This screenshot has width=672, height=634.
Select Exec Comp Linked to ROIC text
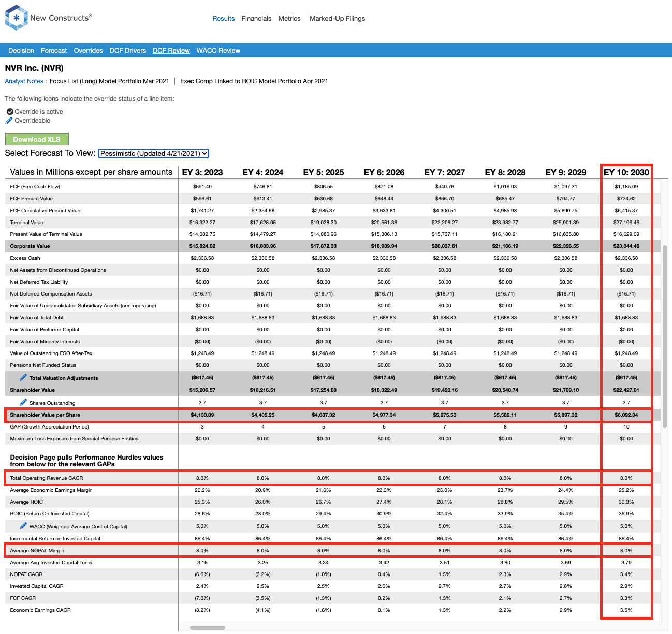point(254,81)
